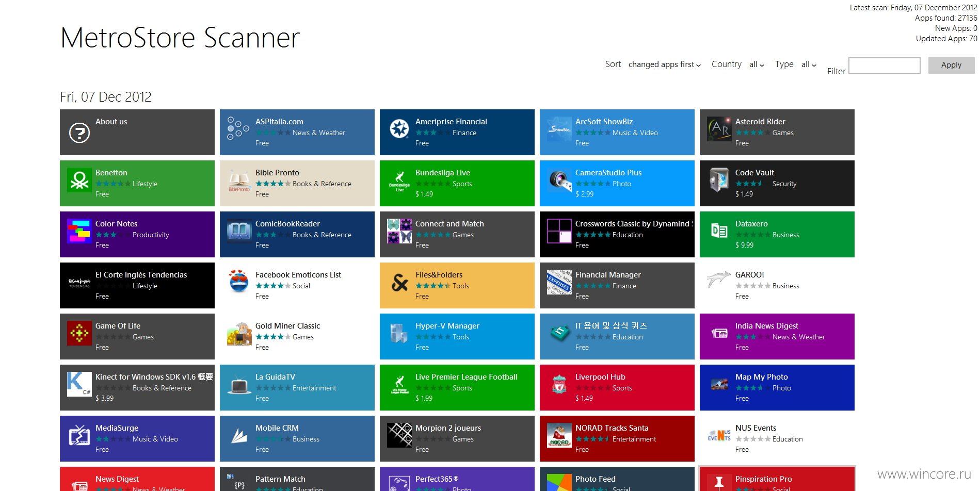
Task: Select the Bible Pronto book icon
Action: pyautogui.click(x=239, y=180)
